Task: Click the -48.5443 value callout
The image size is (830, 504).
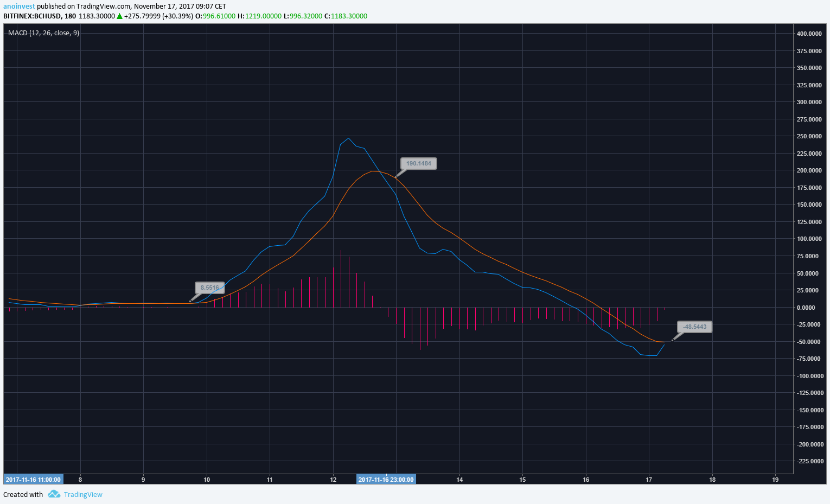Action: (x=695, y=327)
